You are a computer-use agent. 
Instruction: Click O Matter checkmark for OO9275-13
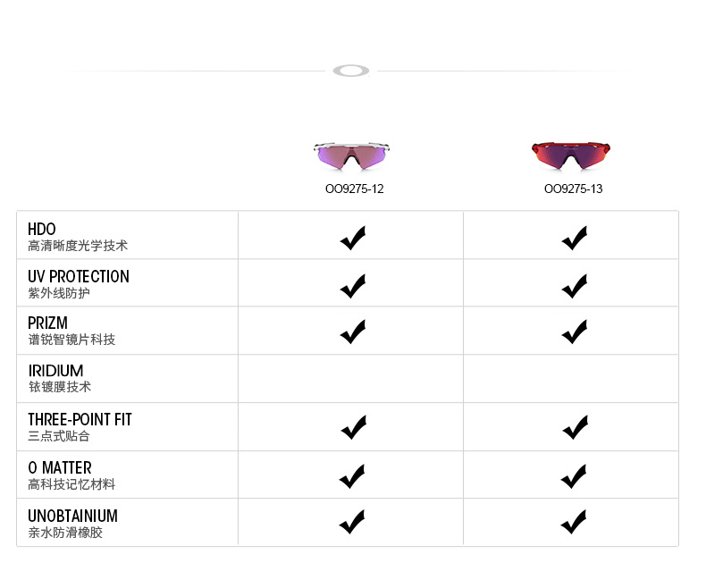[574, 476]
